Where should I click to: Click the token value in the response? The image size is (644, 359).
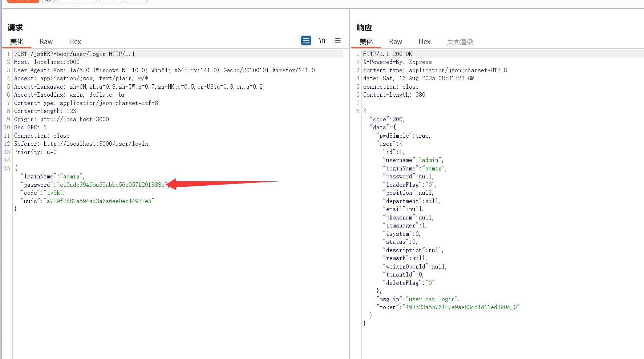[461, 307]
